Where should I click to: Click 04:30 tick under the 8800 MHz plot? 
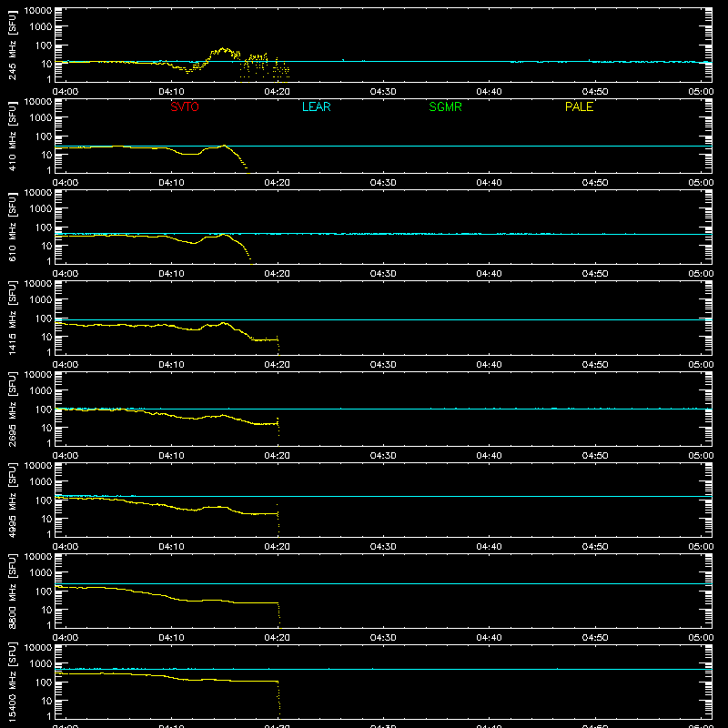(x=383, y=638)
